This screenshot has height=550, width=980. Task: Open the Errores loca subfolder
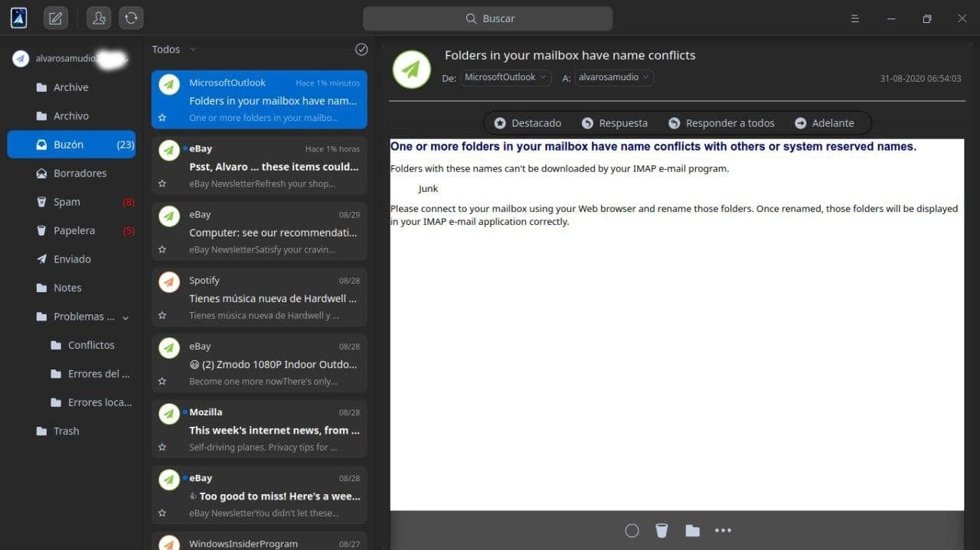point(71,402)
